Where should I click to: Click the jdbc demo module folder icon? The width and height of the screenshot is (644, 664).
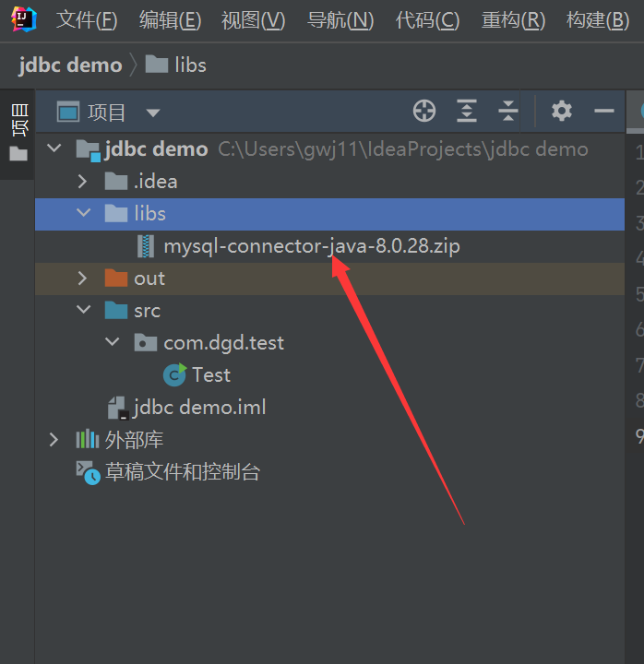pyautogui.click(x=89, y=150)
